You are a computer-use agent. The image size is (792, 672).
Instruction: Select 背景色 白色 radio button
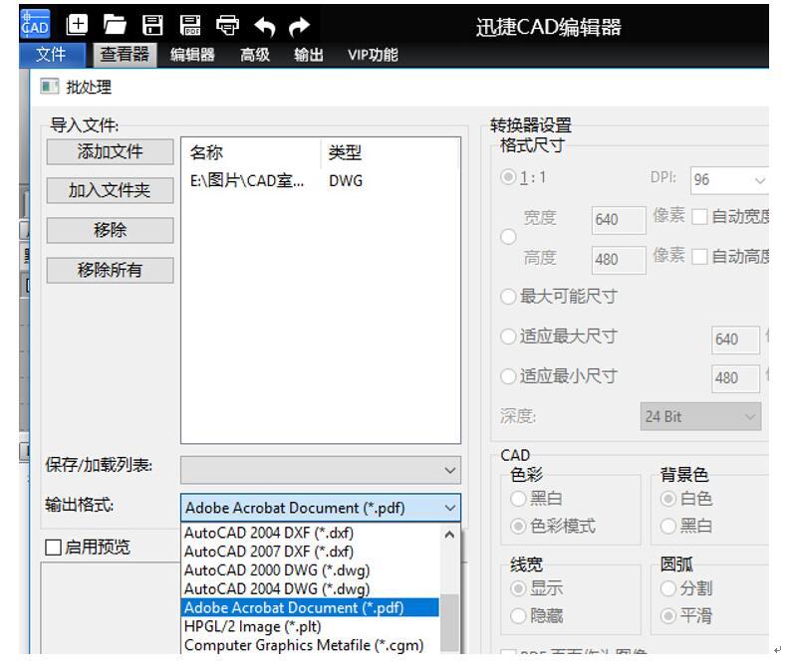[x=667, y=499]
